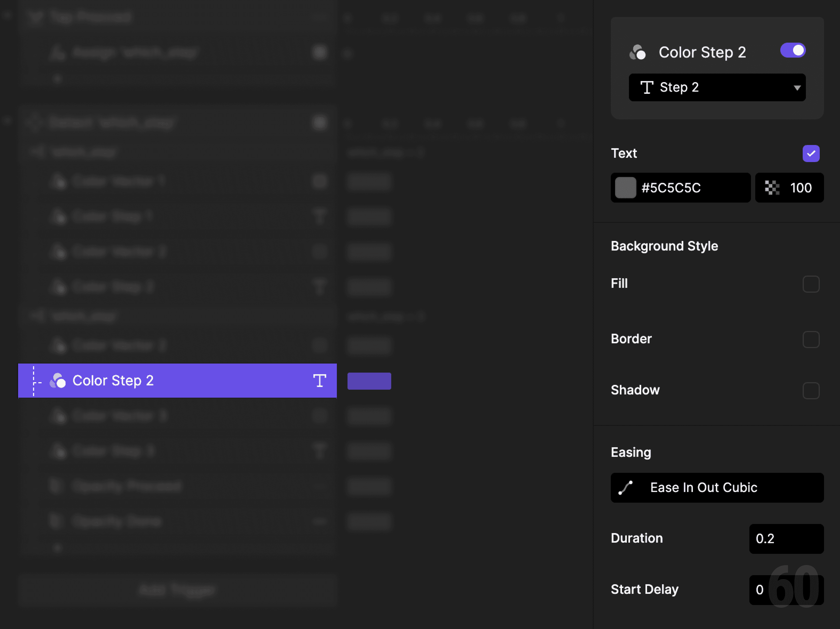Edit the Start Delay value field showing 0

pos(786,590)
